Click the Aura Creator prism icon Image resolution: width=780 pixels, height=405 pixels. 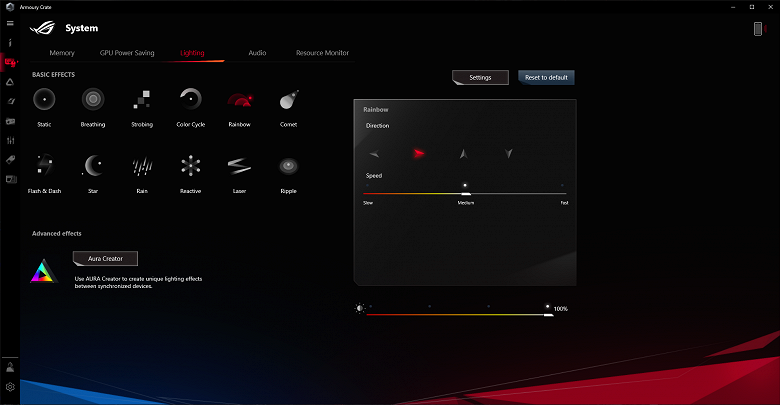click(x=44, y=272)
